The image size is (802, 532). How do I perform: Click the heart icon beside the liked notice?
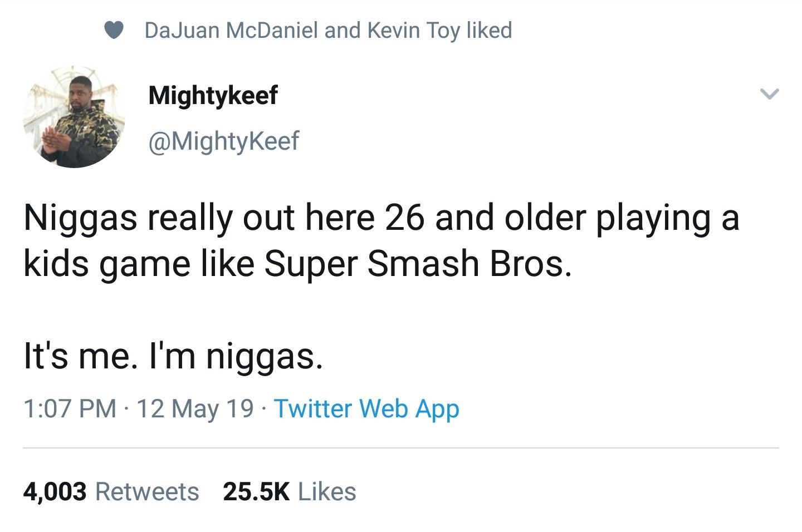coord(114,31)
